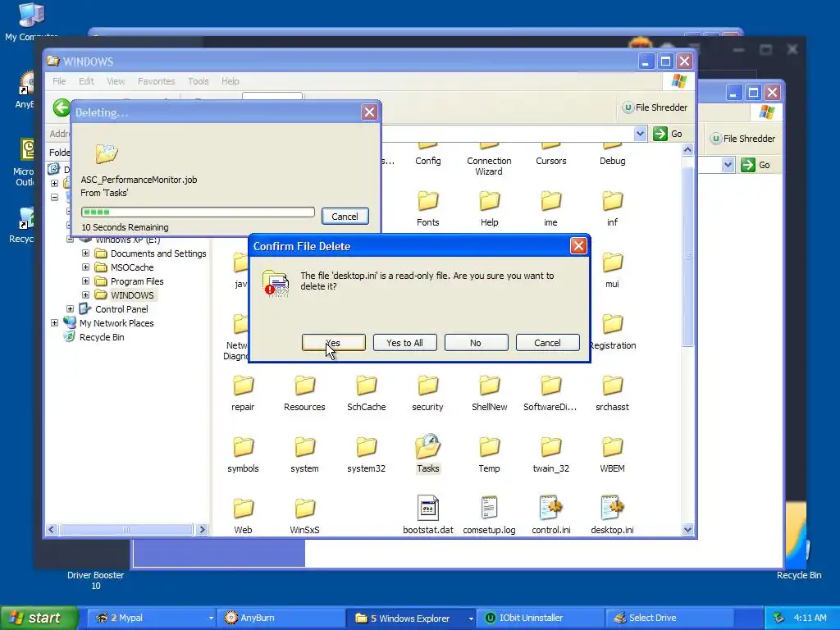Select the srchasst folder icon
The width and height of the screenshot is (840, 630).
pyautogui.click(x=612, y=386)
